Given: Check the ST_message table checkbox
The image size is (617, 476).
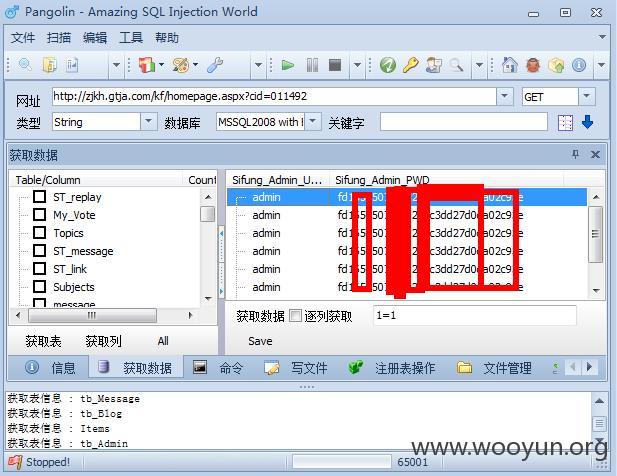Looking at the screenshot, I should tap(39, 251).
